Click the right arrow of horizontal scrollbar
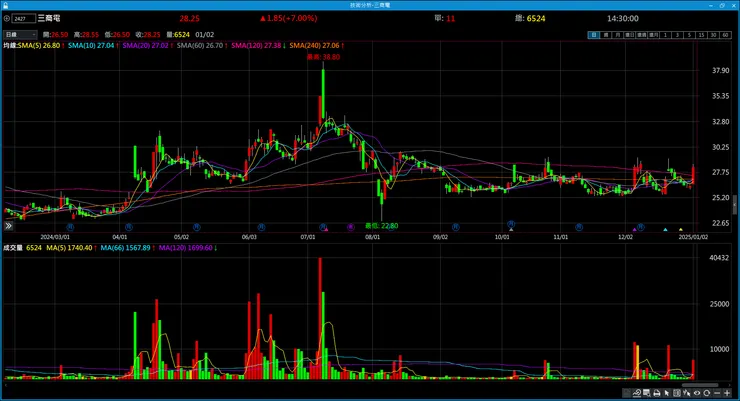740x401 pixels. coord(731,385)
